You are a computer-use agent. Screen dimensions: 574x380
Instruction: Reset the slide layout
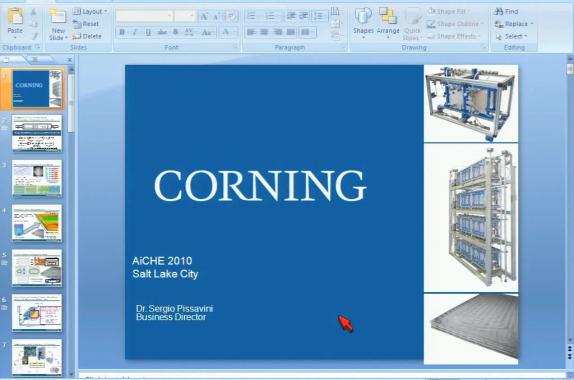pyautogui.click(x=86, y=24)
